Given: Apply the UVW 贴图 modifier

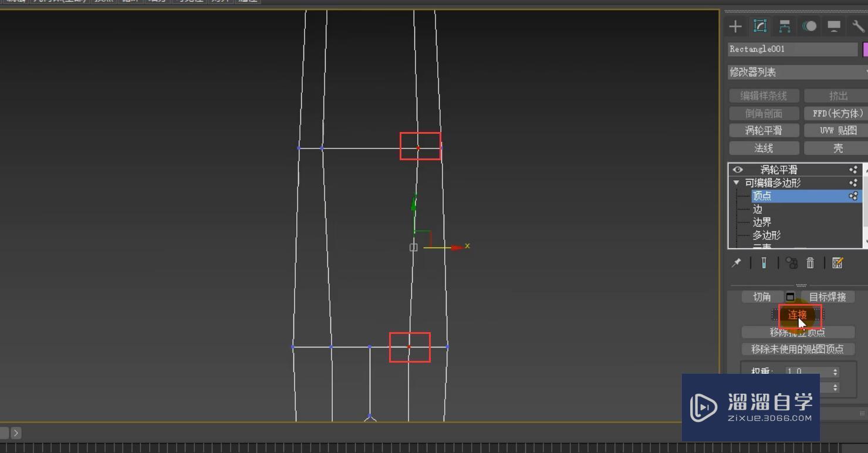Looking at the screenshot, I should click(836, 130).
